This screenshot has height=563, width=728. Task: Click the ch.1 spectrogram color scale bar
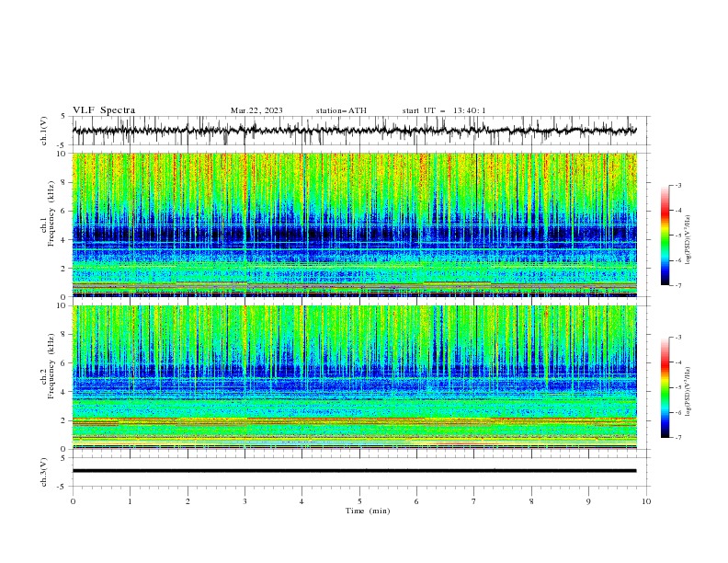[x=665, y=236]
